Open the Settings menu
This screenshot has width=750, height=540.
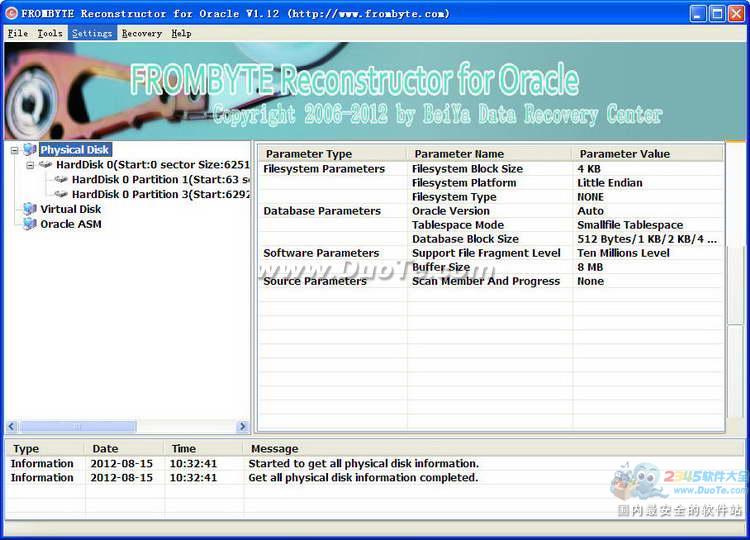pyautogui.click(x=92, y=33)
